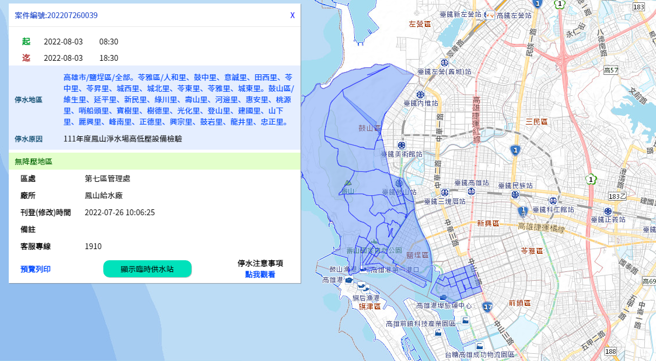The image size is (656, 361).
Task: Close the outage case info panel
Action: 292,15
